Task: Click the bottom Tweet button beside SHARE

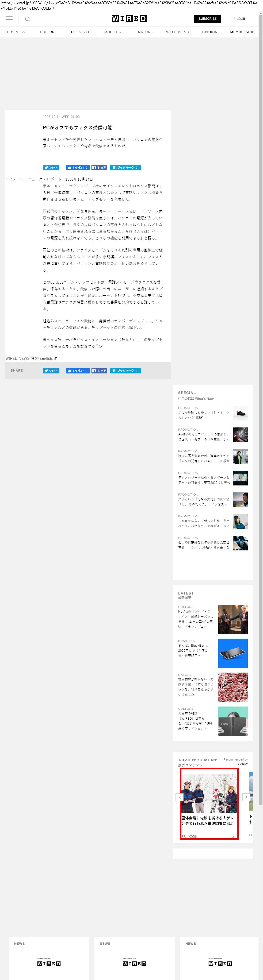Action: 51,371
